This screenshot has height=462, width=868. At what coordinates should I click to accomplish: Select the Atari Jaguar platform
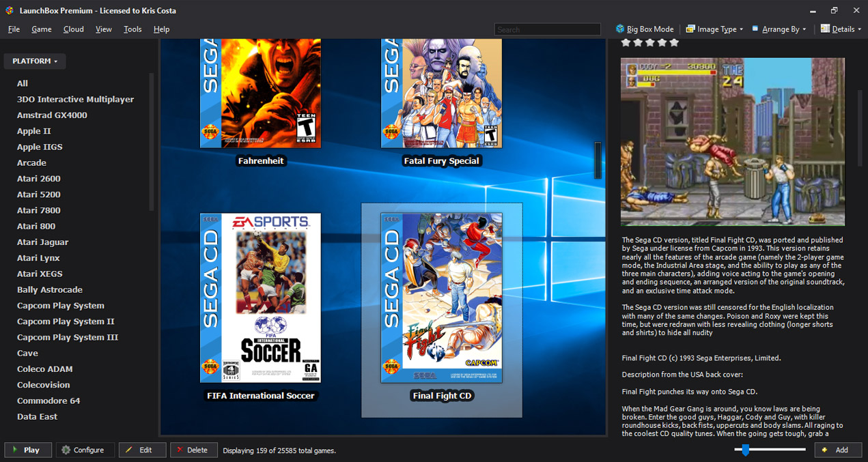tap(43, 242)
